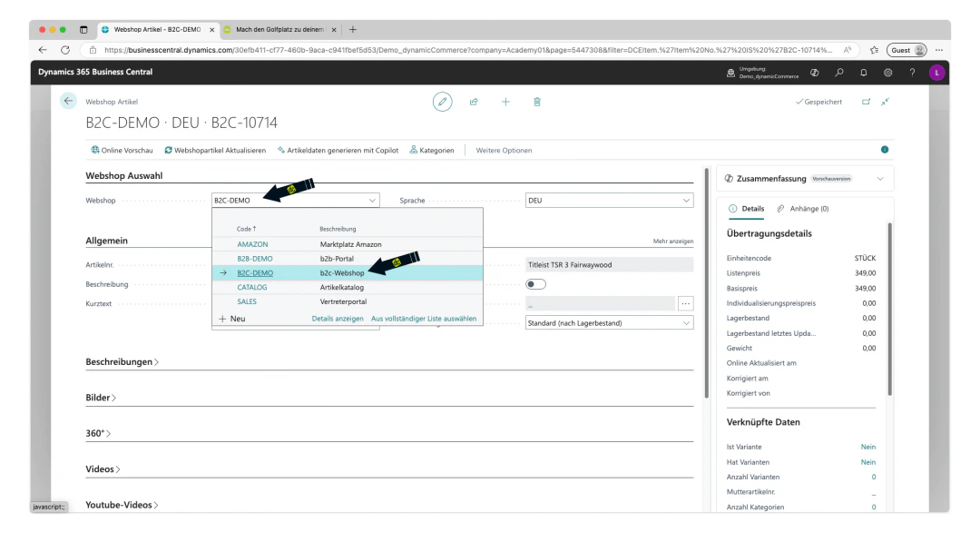Click Webshopartikel Aktualisieren action

[x=215, y=150]
